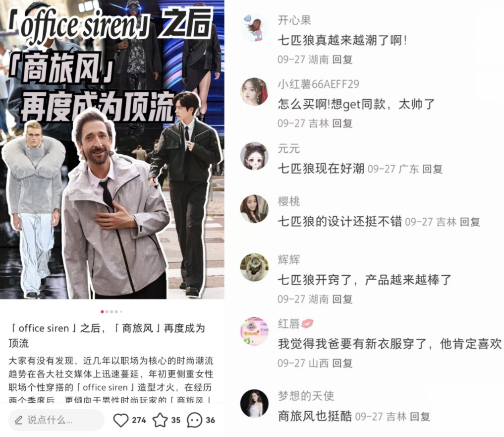
Task: Open 开心果's profile avatar
Action: point(254,28)
